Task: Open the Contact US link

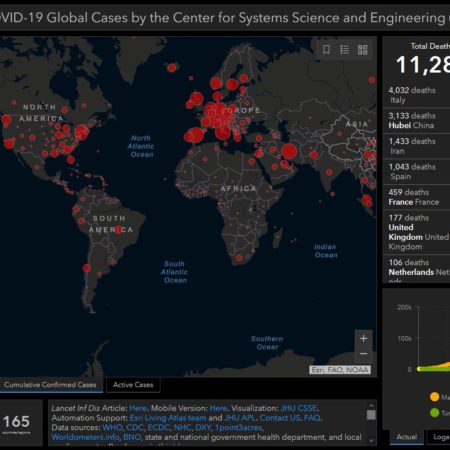Action: pos(280,418)
